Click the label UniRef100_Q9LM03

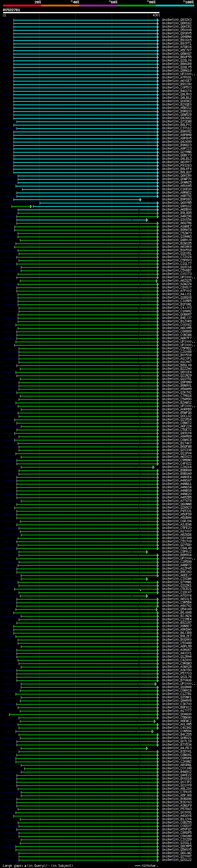pyautogui.click(x=177, y=94)
